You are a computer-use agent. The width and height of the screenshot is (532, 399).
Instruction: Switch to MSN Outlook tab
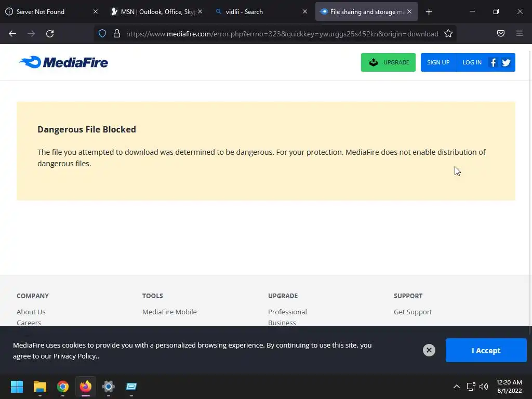click(156, 12)
